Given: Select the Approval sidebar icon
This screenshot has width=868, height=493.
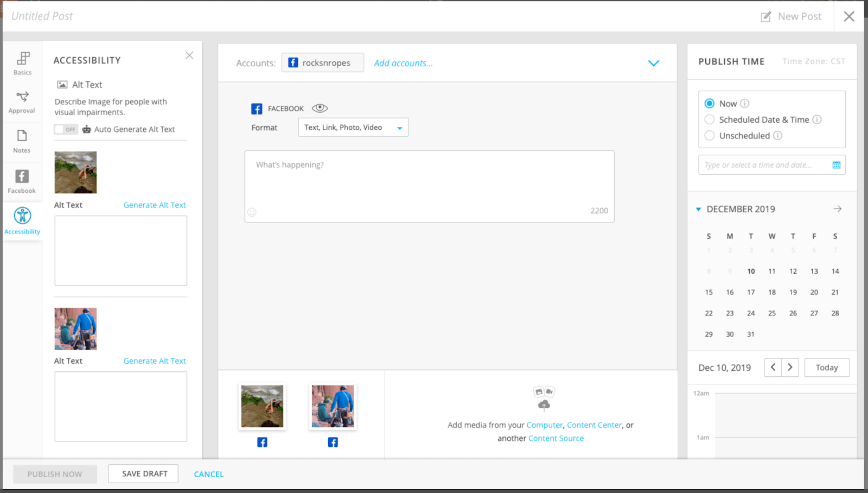Looking at the screenshot, I should coord(22,101).
